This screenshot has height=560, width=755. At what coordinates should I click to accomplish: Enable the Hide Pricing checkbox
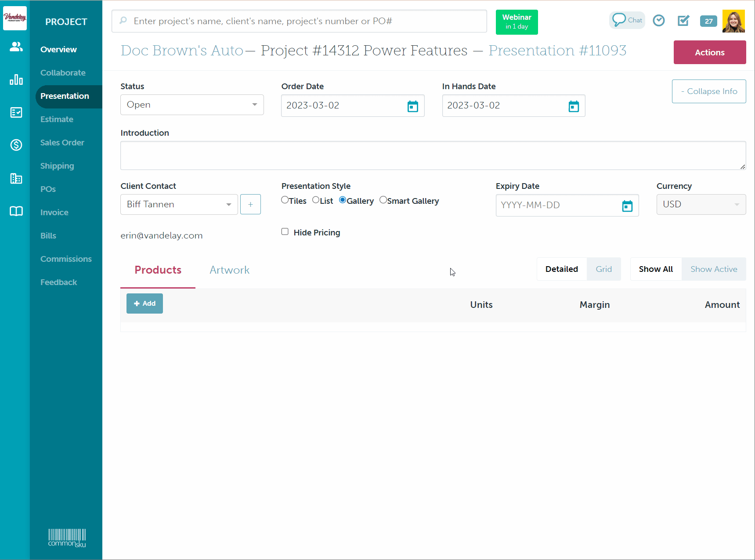coord(285,232)
